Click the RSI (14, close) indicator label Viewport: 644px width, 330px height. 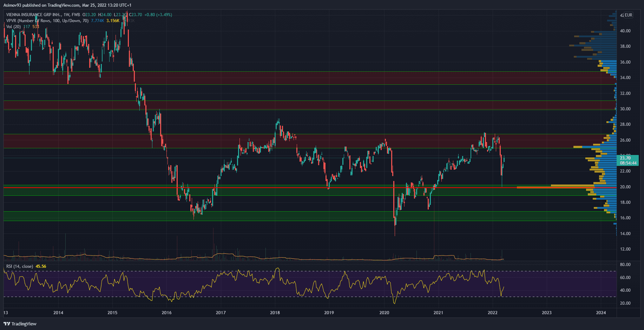tap(20, 266)
